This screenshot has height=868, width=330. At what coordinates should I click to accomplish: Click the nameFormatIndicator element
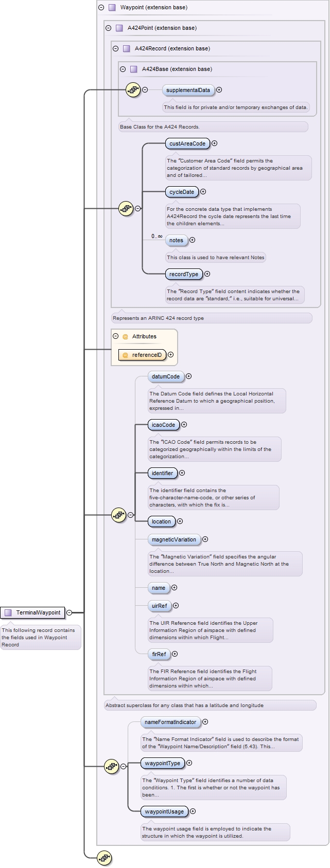pyautogui.click(x=170, y=722)
